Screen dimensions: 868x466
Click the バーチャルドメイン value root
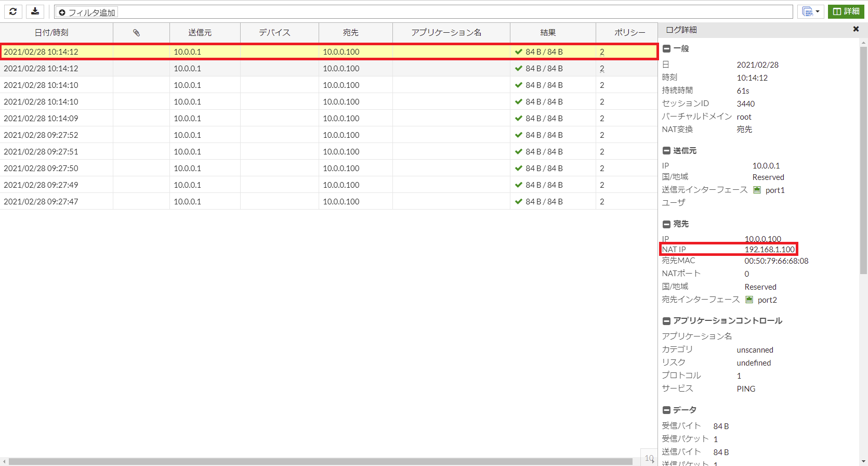(x=744, y=116)
